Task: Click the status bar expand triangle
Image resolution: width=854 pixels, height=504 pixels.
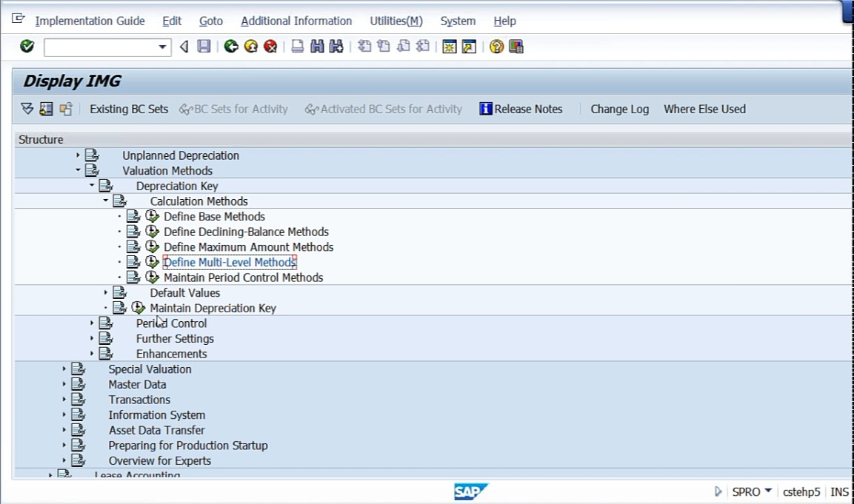Action: coord(718,491)
